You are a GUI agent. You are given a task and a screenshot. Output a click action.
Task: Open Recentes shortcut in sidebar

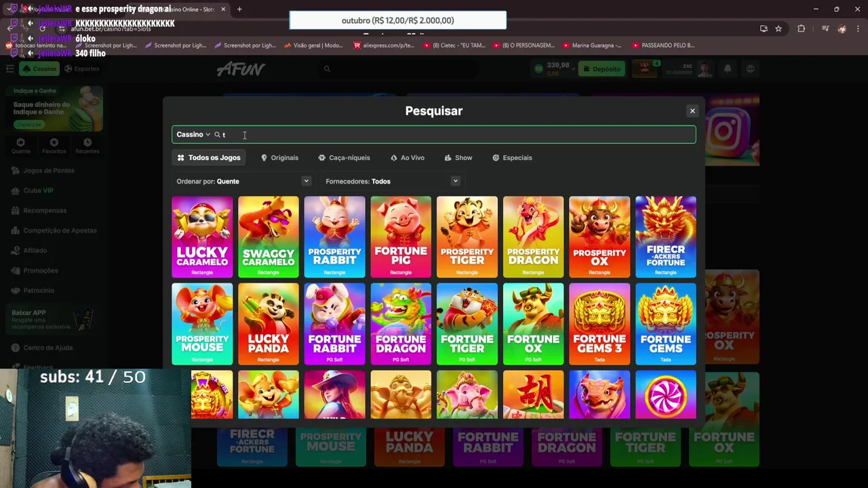coord(87,146)
